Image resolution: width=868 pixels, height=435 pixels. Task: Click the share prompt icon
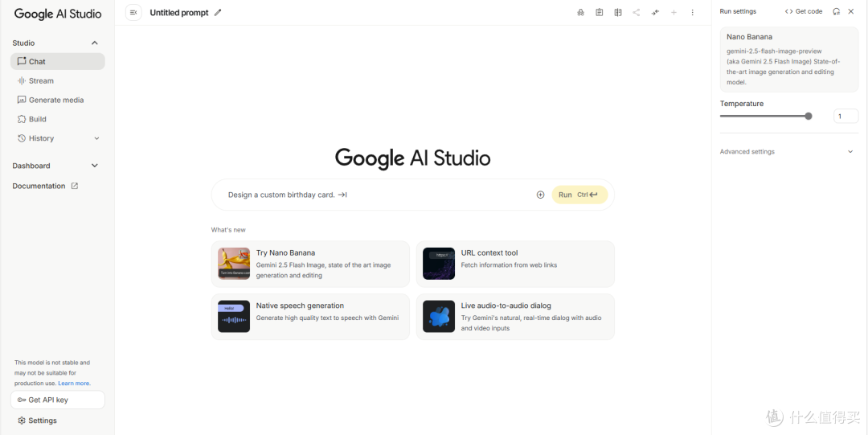tap(637, 12)
